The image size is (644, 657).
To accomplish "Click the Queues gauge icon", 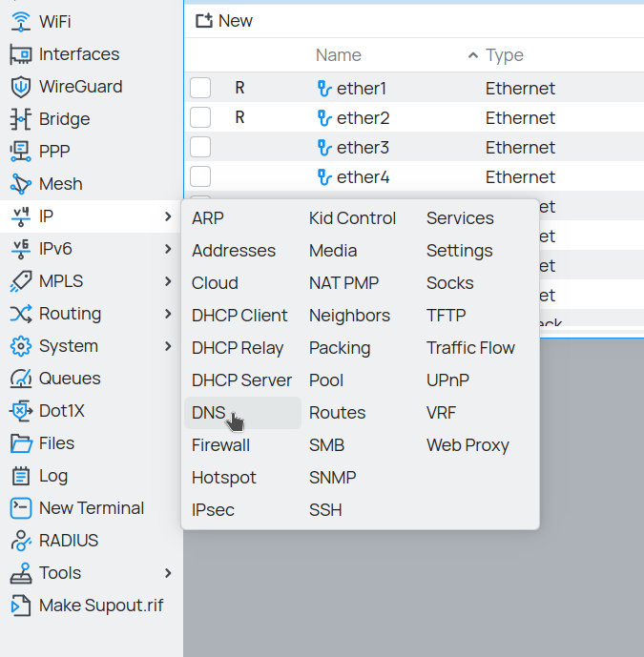I will coord(21,379).
